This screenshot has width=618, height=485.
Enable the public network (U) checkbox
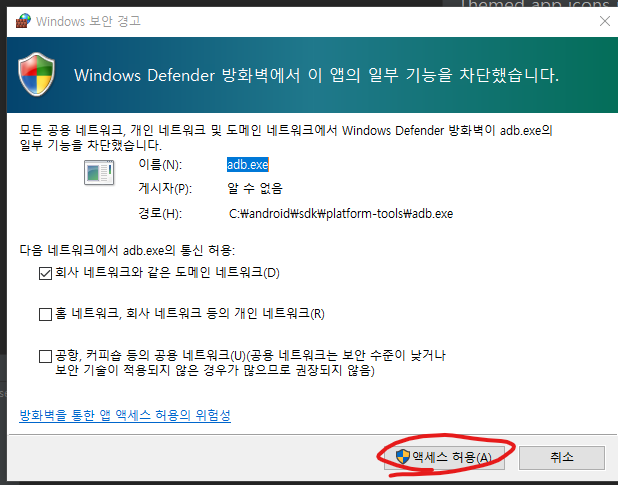45,356
